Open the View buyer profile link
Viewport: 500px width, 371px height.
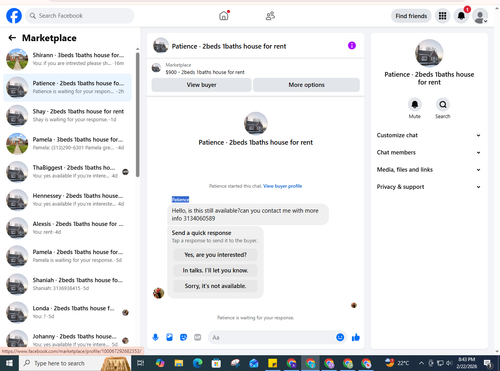(283, 186)
